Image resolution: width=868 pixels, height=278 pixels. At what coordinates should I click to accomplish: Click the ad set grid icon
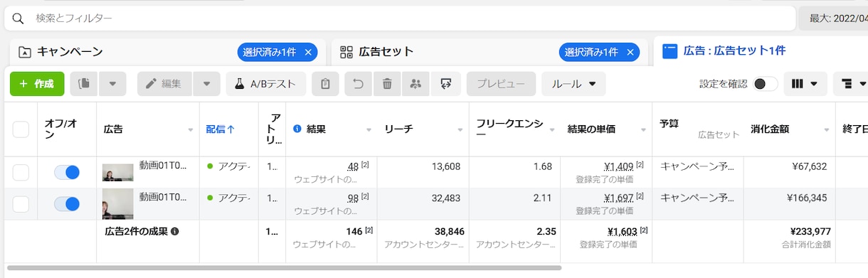tap(346, 52)
